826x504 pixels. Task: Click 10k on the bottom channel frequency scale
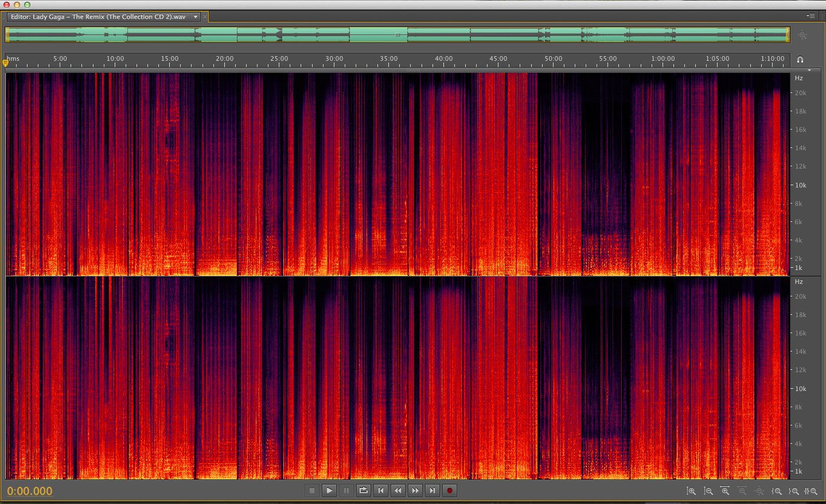pos(800,388)
